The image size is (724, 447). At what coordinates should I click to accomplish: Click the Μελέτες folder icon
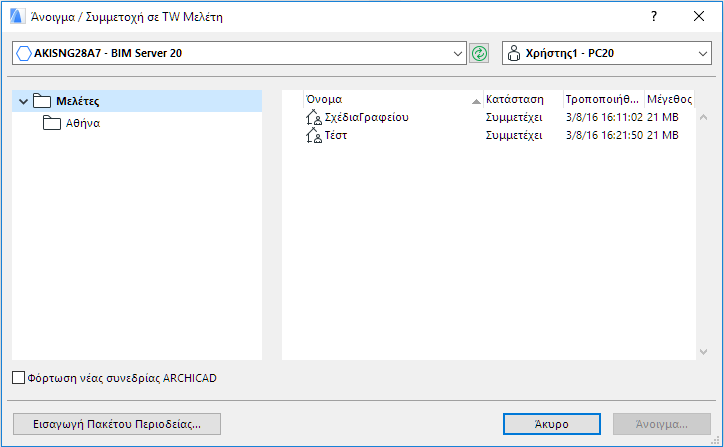42,101
